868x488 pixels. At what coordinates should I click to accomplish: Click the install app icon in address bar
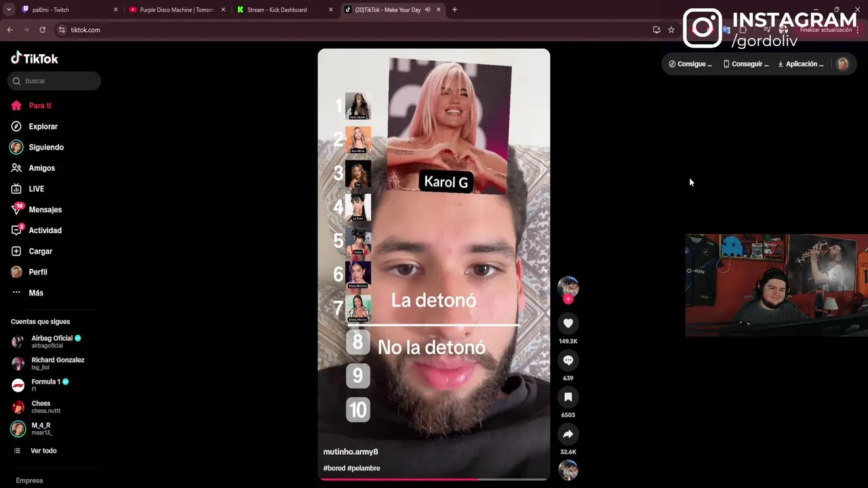coord(656,30)
